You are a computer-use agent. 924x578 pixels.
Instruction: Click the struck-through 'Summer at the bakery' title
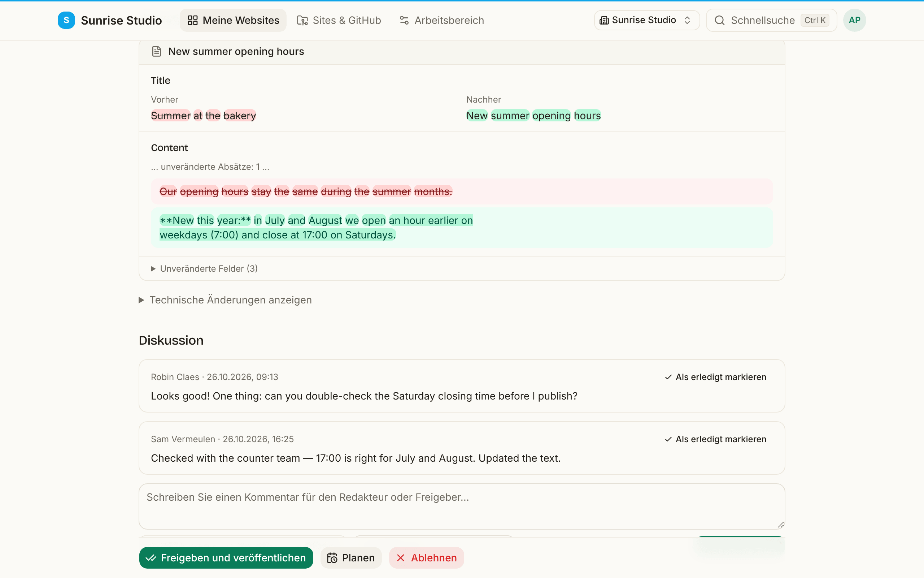click(x=204, y=116)
